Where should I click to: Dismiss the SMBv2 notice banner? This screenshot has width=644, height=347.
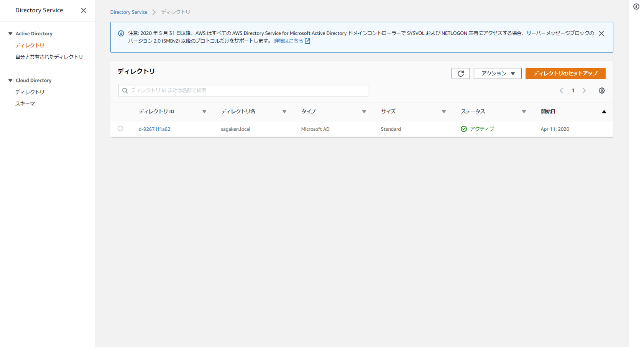point(601,33)
